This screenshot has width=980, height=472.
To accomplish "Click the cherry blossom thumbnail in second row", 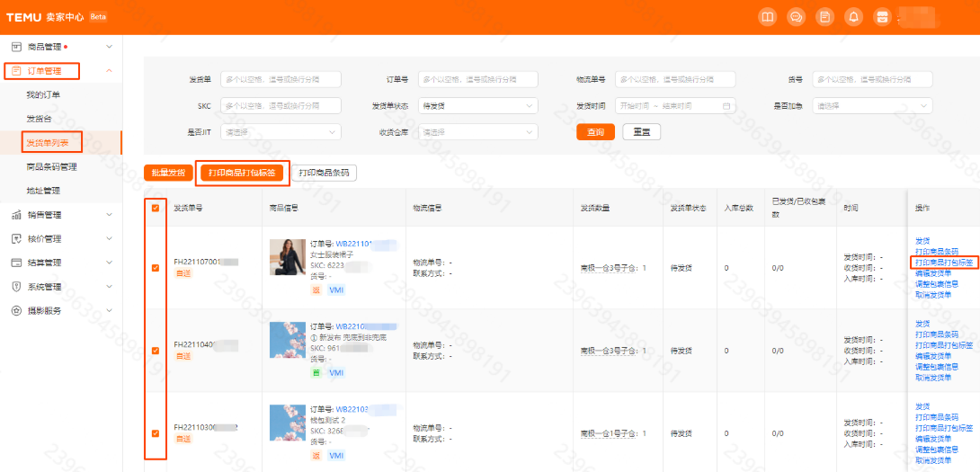I will tap(288, 340).
